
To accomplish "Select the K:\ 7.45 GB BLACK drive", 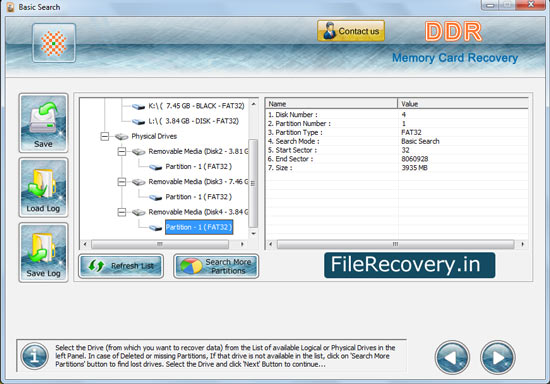I will click(196, 106).
